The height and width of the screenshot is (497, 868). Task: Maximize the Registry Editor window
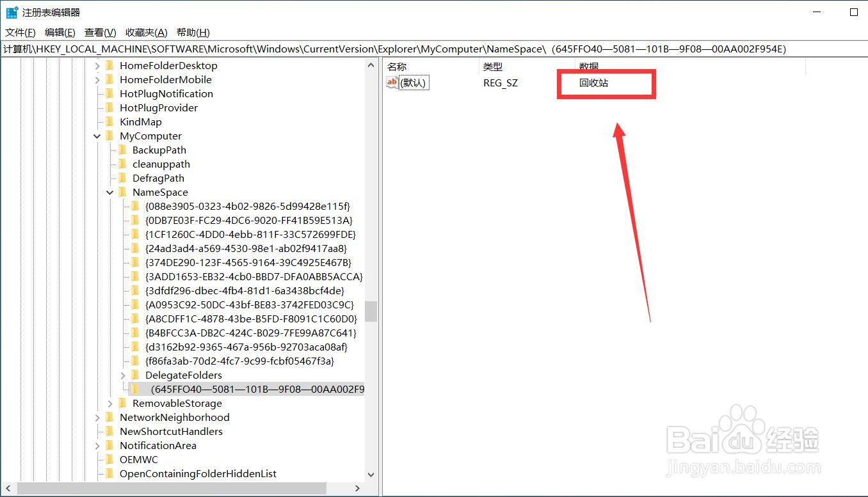[854, 12]
